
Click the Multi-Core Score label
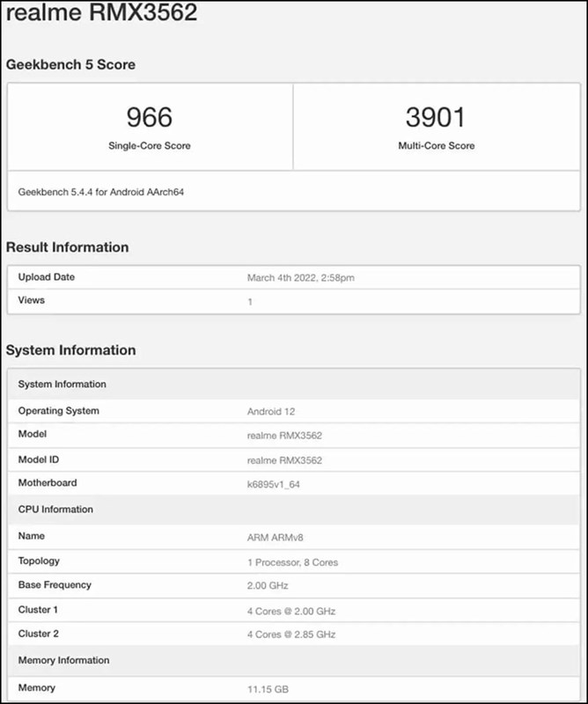pos(437,145)
